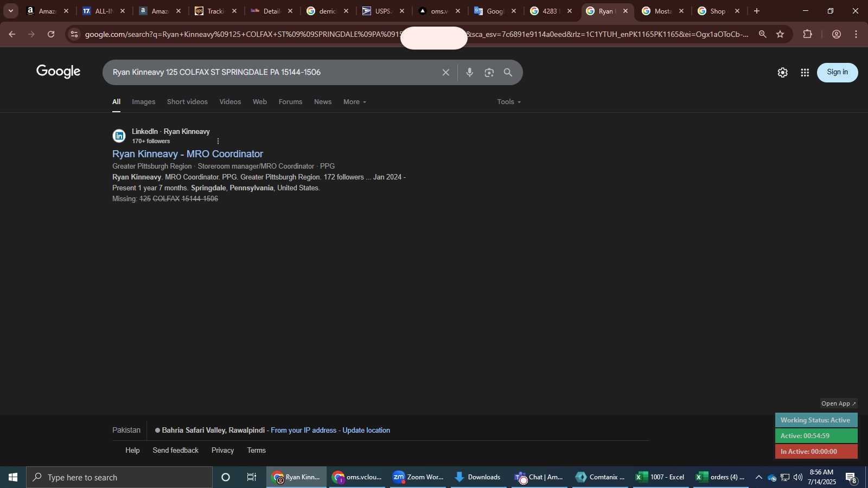Open Chrome profile icon
Viewport: 868px width, 488px height.
(x=837, y=34)
